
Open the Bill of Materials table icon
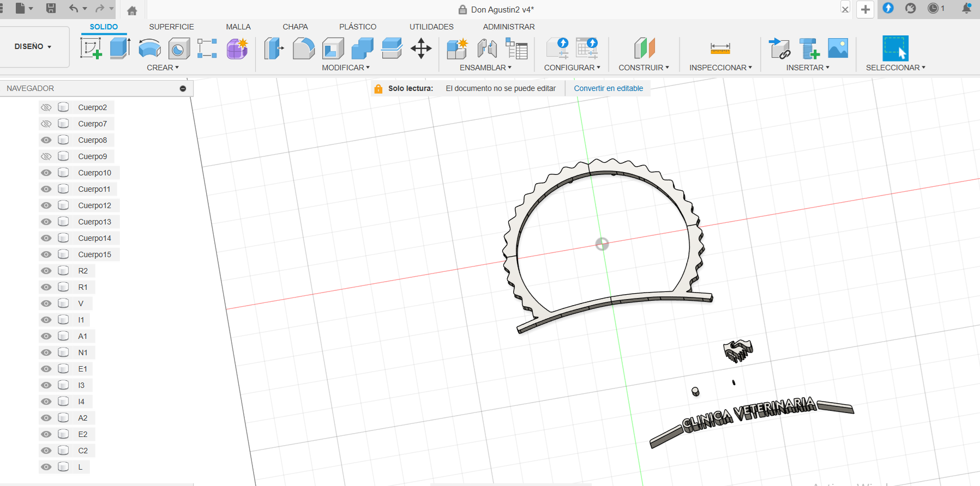516,48
